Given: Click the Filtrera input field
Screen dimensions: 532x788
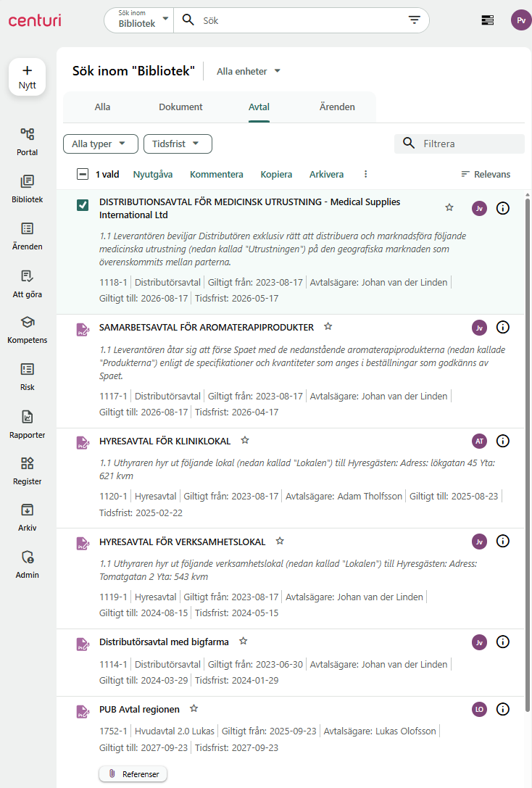Looking at the screenshot, I should (470, 144).
